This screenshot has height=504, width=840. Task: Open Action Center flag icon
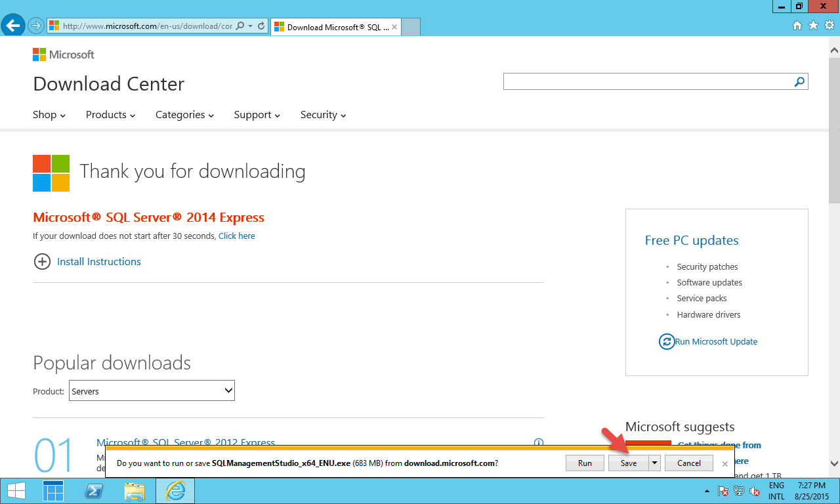723,491
